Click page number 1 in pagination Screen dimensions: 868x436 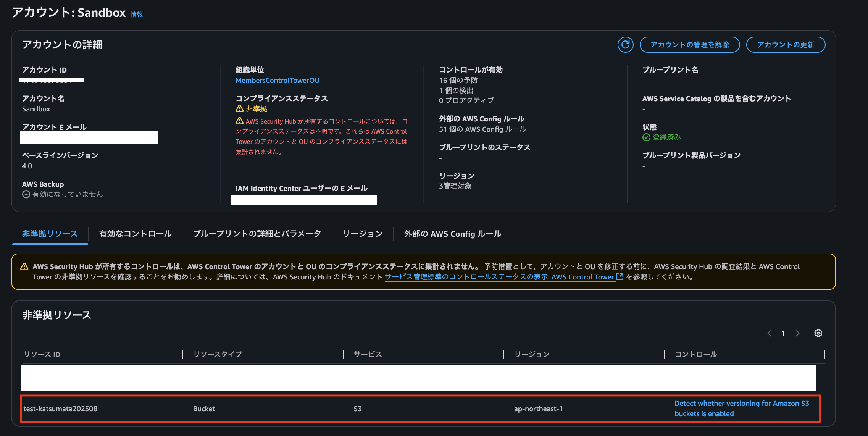pyautogui.click(x=783, y=333)
